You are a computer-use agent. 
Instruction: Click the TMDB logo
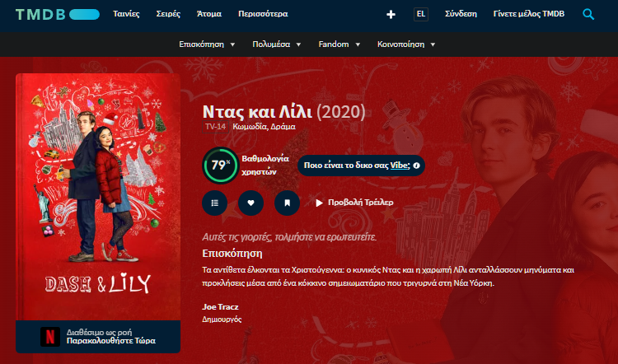(58, 15)
